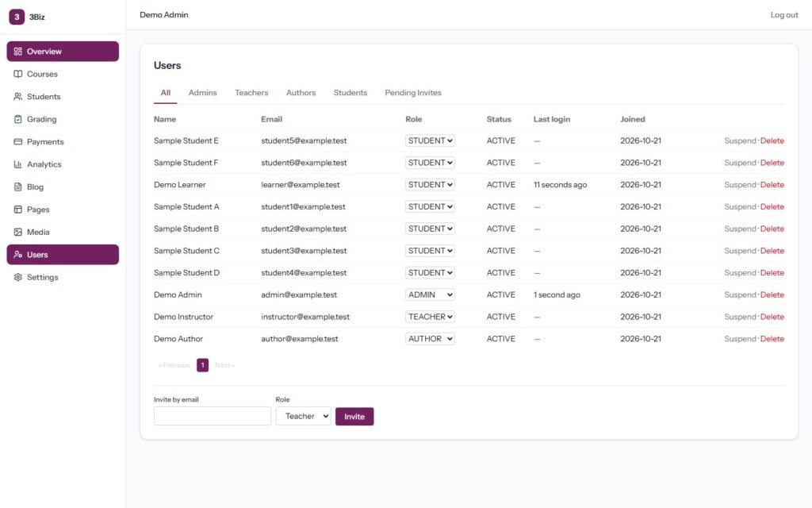This screenshot has height=508, width=812.
Task: Click the Users sidebar icon
Action: pos(17,255)
